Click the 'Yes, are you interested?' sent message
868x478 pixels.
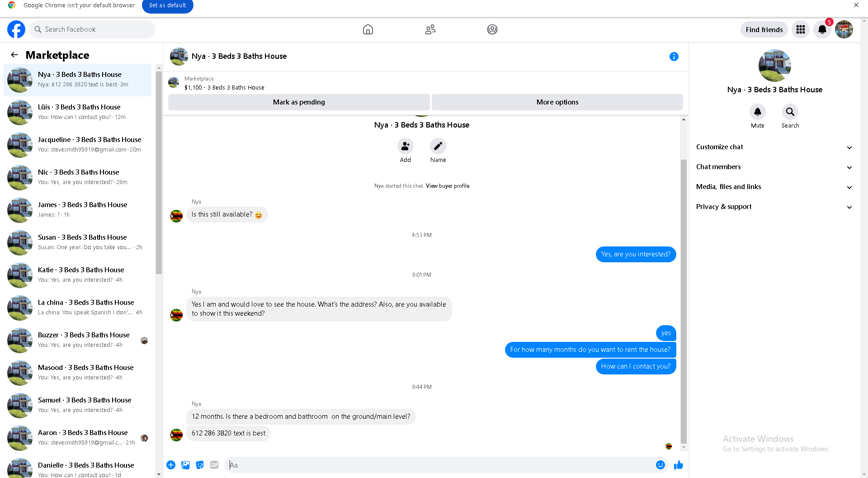point(636,254)
